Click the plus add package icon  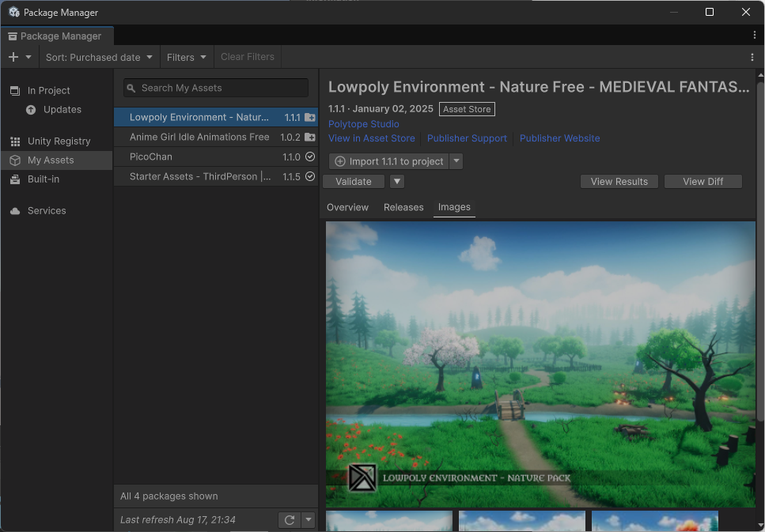pyautogui.click(x=13, y=57)
